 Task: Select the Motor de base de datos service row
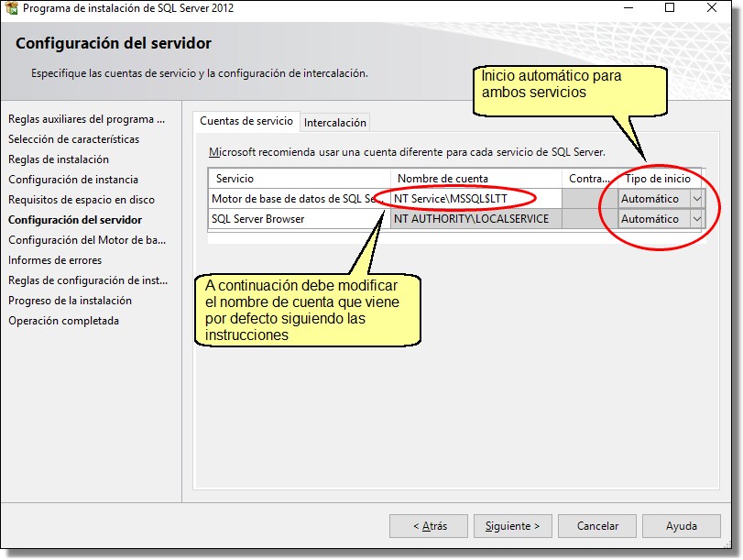(x=299, y=199)
